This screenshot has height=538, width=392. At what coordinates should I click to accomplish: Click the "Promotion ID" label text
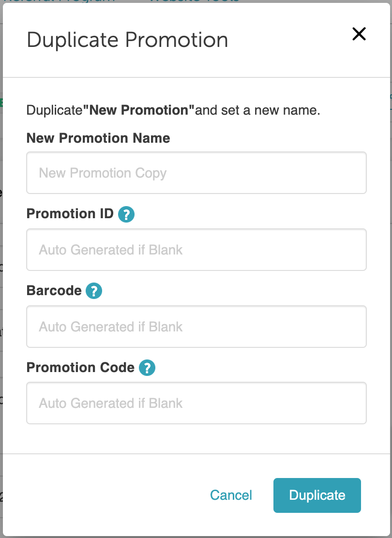[x=70, y=214]
